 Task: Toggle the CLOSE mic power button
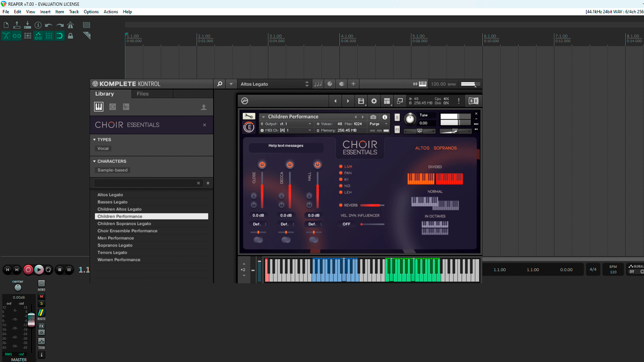(262, 165)
